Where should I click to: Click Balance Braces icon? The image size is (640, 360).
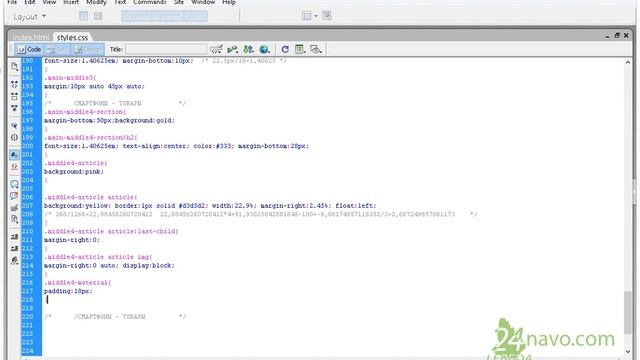[14, 138]
